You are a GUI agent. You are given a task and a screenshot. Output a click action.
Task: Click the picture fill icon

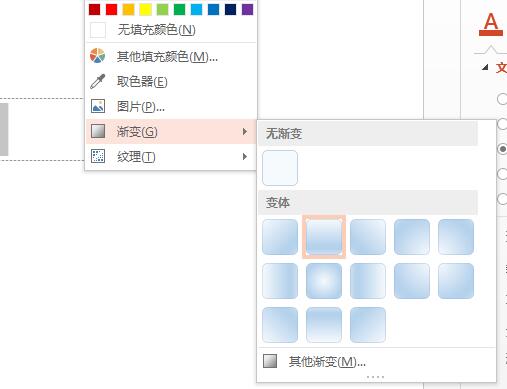coord(98,106)
